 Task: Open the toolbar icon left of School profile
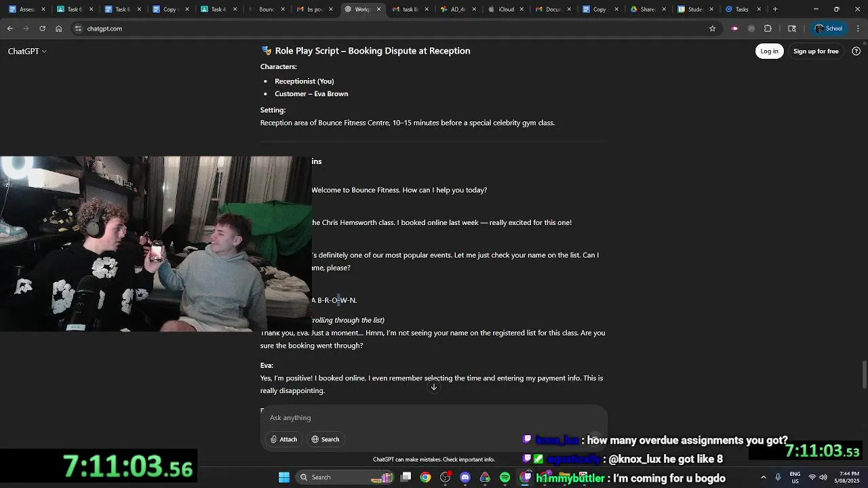792,28
